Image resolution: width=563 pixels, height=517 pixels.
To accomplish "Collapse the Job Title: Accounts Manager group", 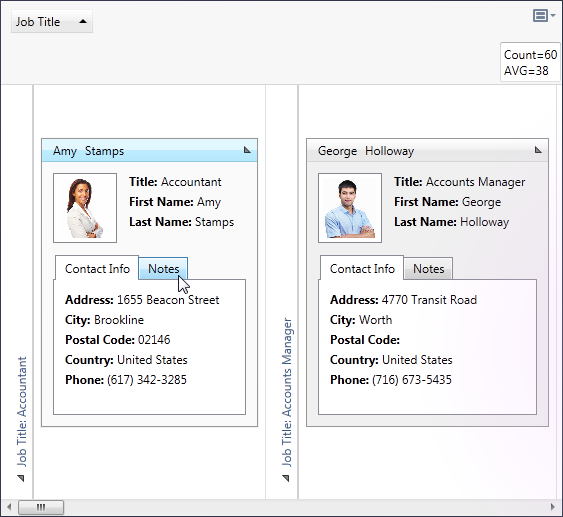I will coord(286,478).
